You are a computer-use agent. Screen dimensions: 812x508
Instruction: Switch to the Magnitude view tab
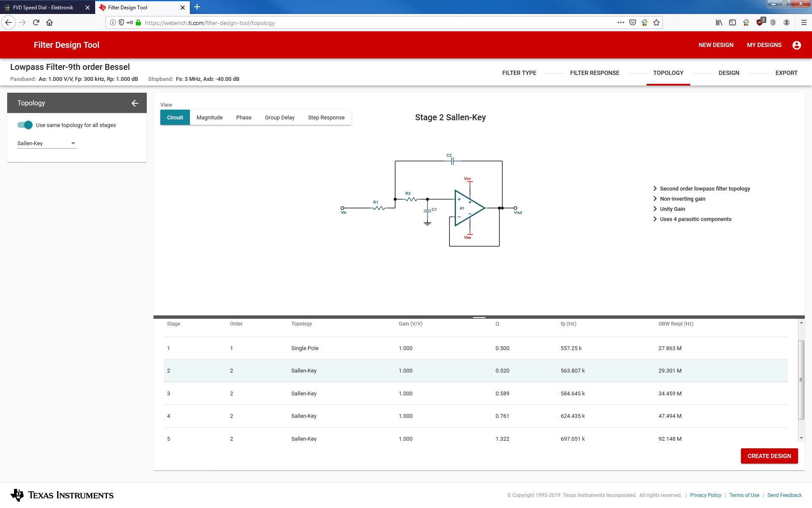point(209,118)
